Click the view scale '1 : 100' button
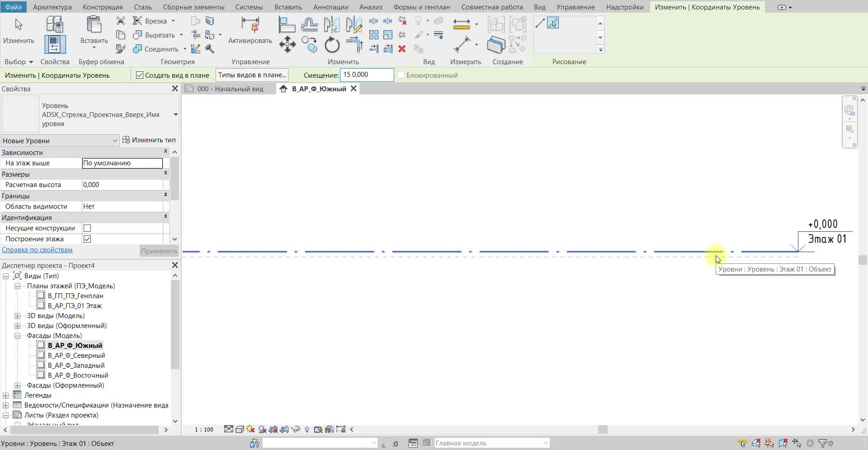This screenshot has width=868, height=450. point(204,429)
